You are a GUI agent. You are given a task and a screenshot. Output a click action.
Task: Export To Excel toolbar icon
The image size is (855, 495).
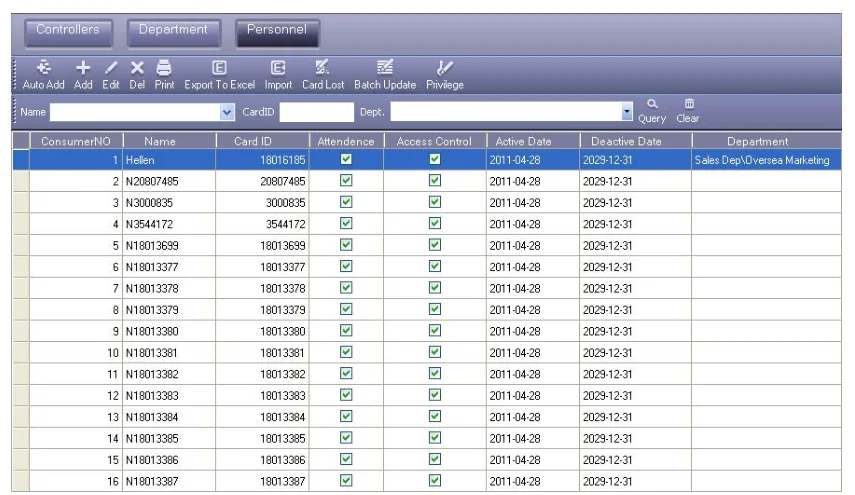coord(219,75)
